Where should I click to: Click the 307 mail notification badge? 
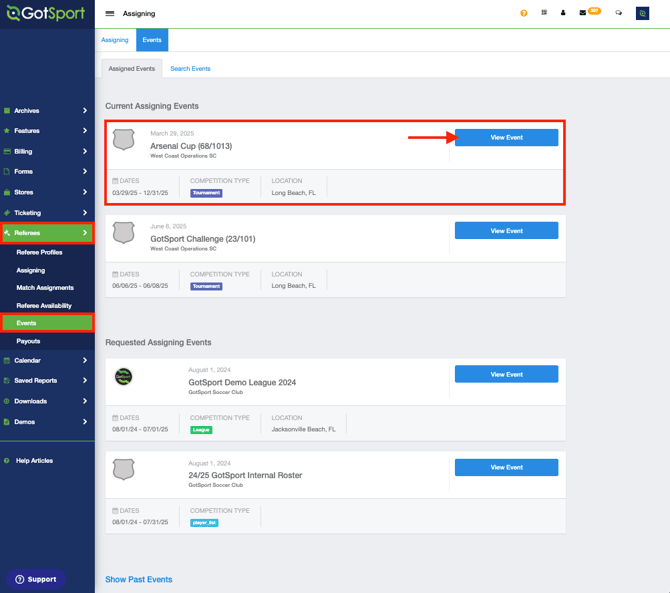[594, 11]
